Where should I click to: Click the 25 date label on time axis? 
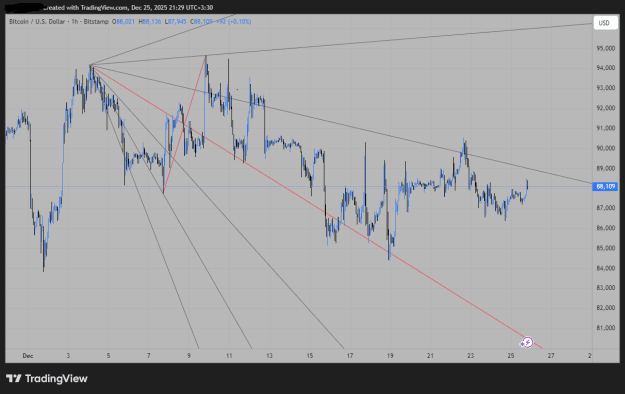click(511, 356)
